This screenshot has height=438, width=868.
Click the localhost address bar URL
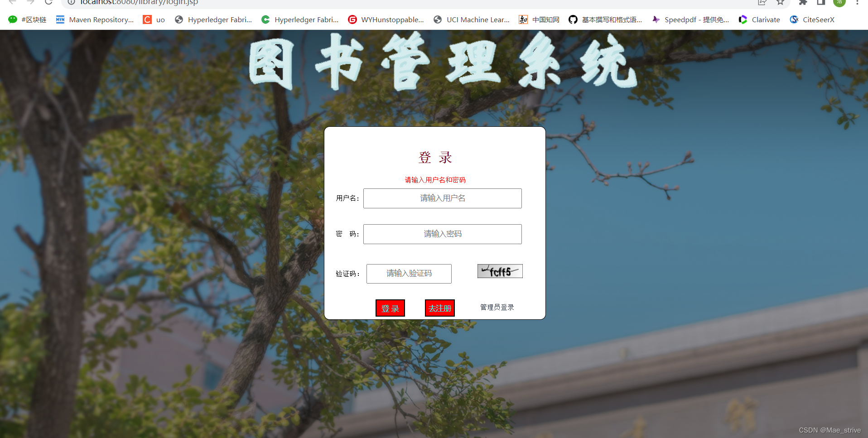point(139,2)
